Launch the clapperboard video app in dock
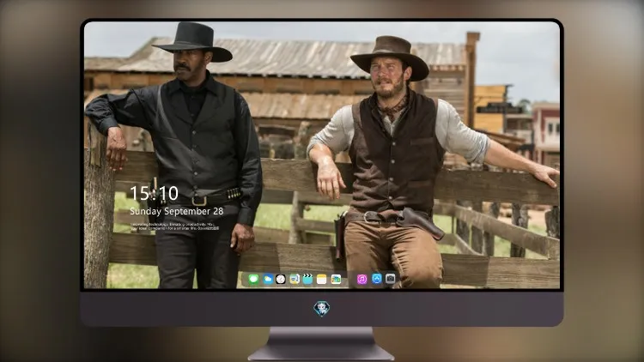 point(307,280)
